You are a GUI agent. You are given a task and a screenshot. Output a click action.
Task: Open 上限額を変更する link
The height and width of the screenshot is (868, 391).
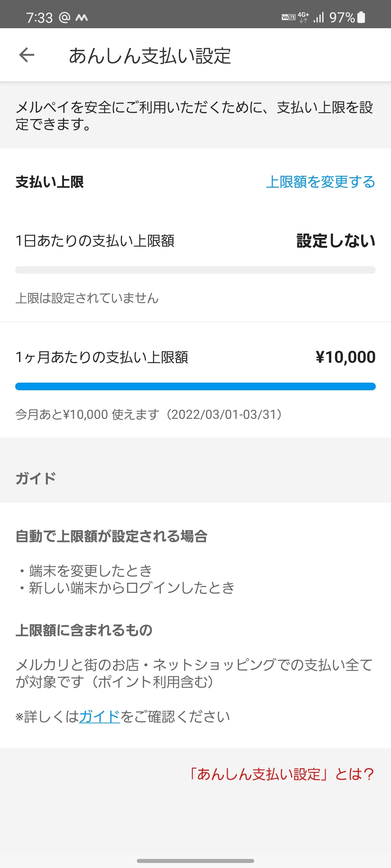320,182
